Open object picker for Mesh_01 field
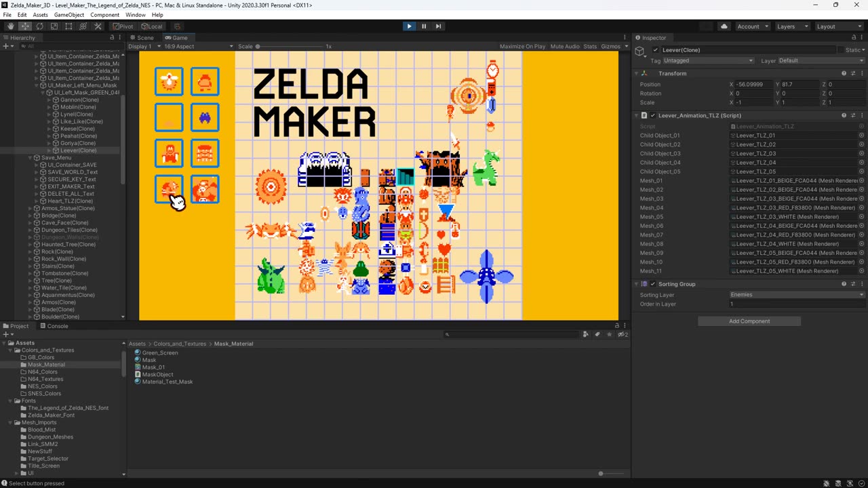This screenshot has width=868, height=488. pyautogui.click(x=861, y=181)
